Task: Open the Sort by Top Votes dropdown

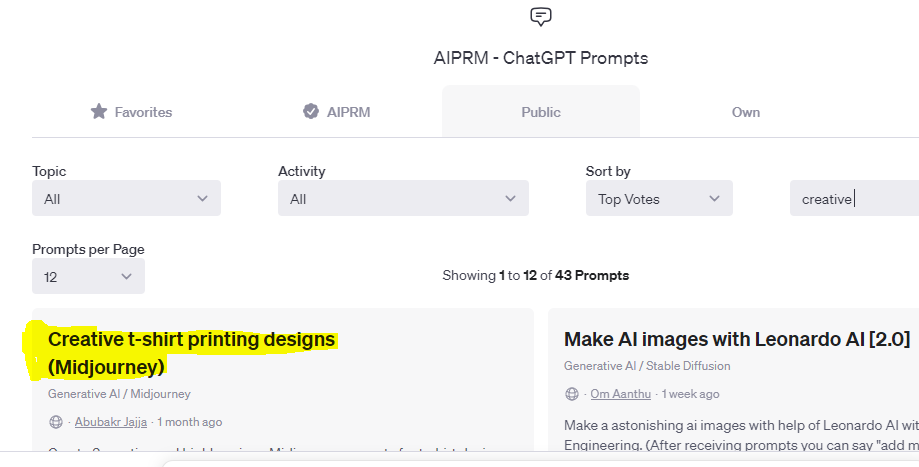Action: click(659, 198)
